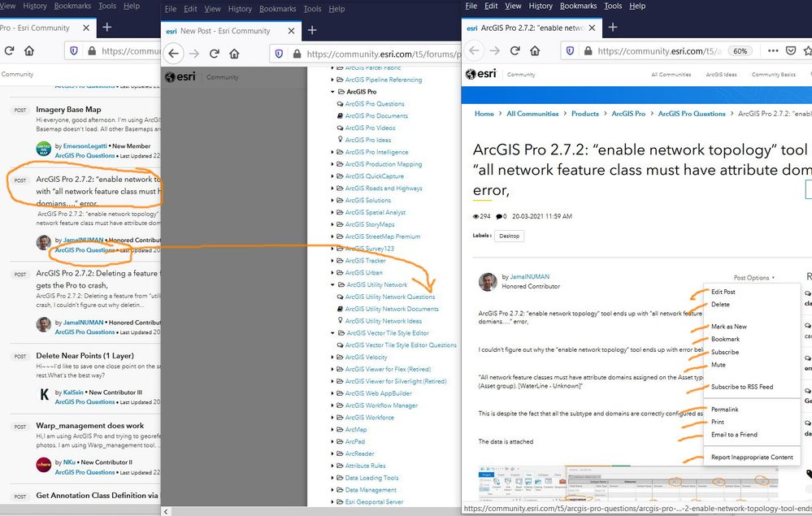Click JamalNUMAN avatar in right window post
The height and width of the screenshot is (516, 812).
click(488, 281)
